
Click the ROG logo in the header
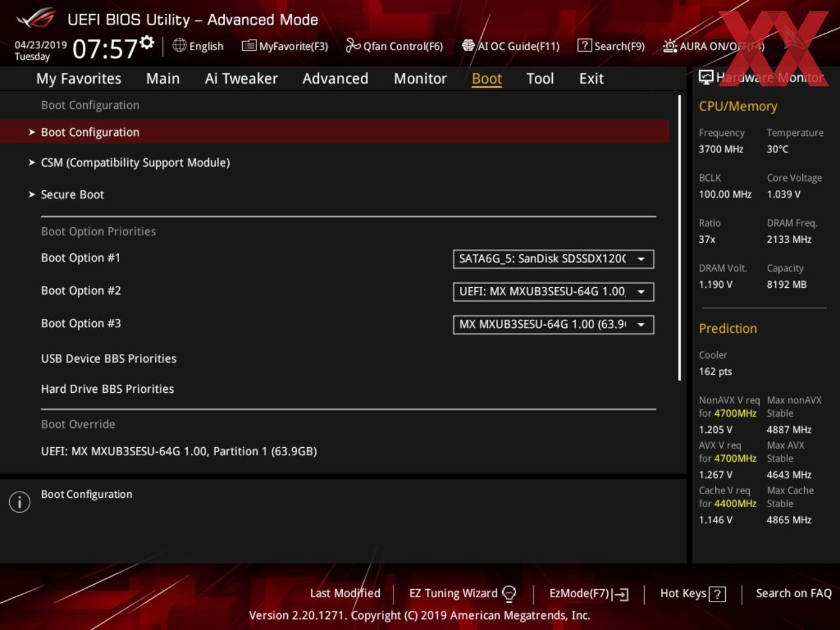[35, 19]
